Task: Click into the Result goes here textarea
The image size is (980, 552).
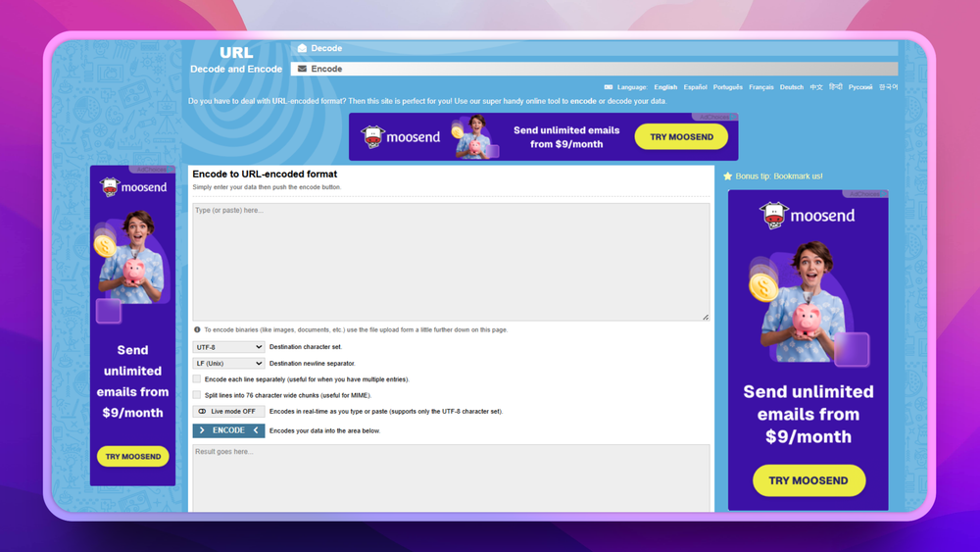Action: (x=451, y=478)
